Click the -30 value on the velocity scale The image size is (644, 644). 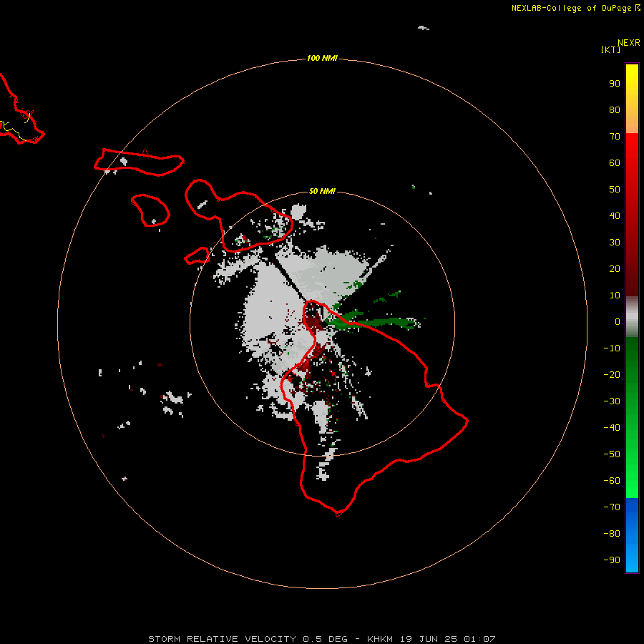tap(612, 401)
